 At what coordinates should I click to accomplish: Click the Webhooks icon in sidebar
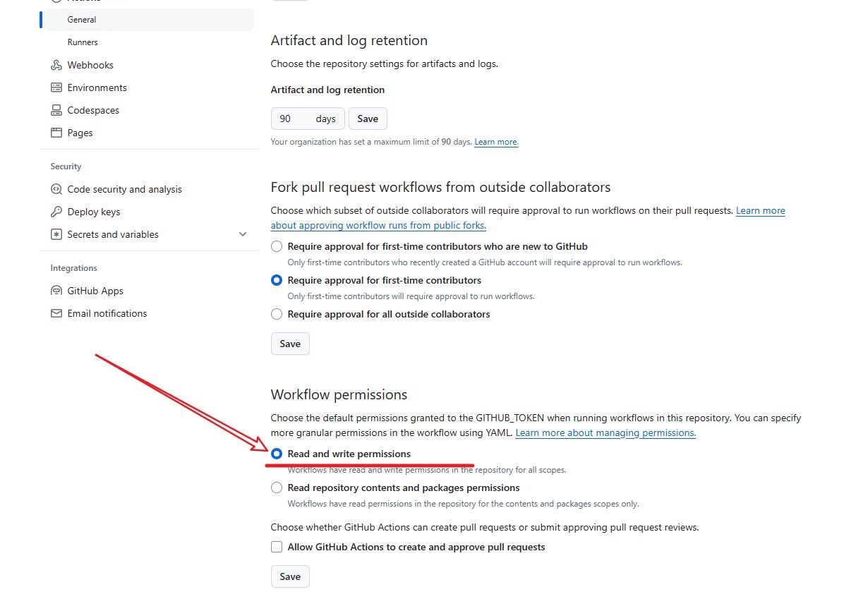(56, 65)
